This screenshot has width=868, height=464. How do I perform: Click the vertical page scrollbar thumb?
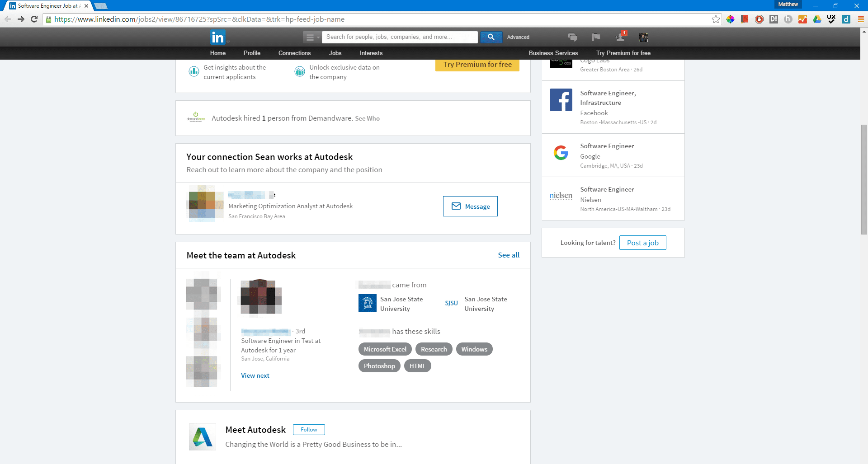pyautogui.click(x=864, y=179)
